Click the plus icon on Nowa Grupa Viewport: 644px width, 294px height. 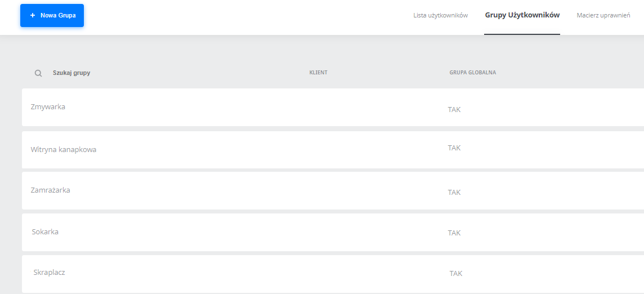point(33,15)
